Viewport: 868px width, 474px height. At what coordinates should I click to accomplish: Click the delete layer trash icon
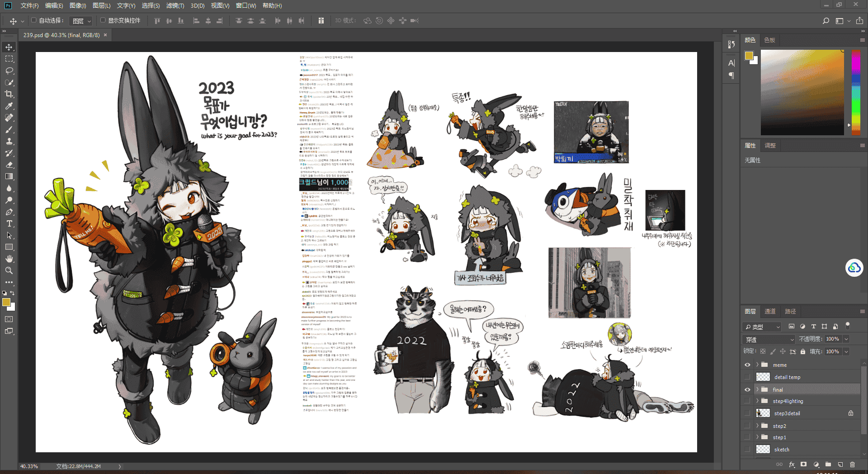click(x=852, y=465)
